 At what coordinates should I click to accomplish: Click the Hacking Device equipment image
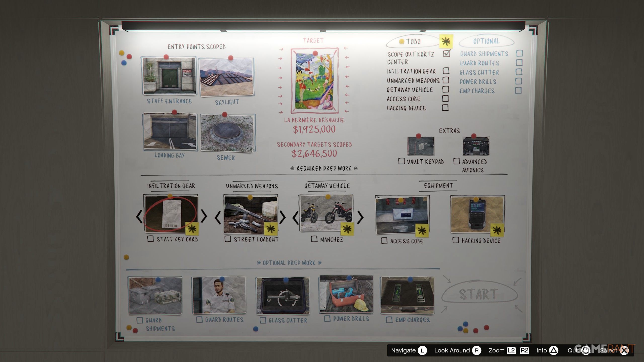pyautogui.click(x=477, y=215)
